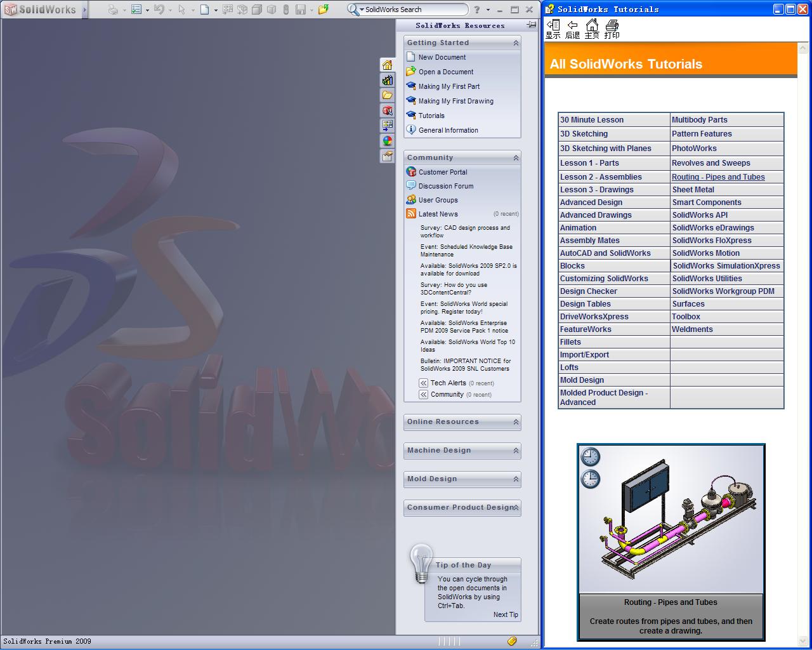Click the first clock icon on the tutorial preview
Image resolution: width=812 pixels, height=650 pixels.
pyautogui.click(x=591, y=456)
